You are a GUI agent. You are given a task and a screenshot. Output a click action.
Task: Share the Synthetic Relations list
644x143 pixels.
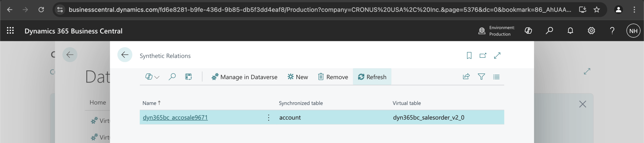(x=466, y=77)
